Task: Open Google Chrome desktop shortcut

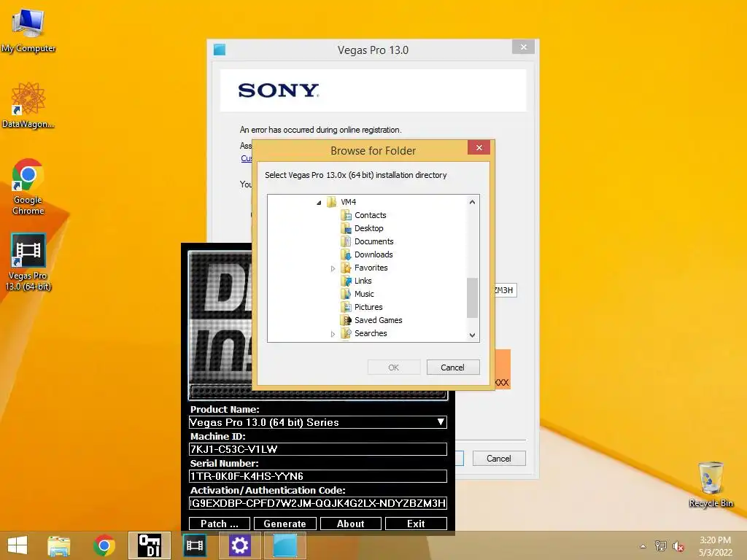Action: 28,187
